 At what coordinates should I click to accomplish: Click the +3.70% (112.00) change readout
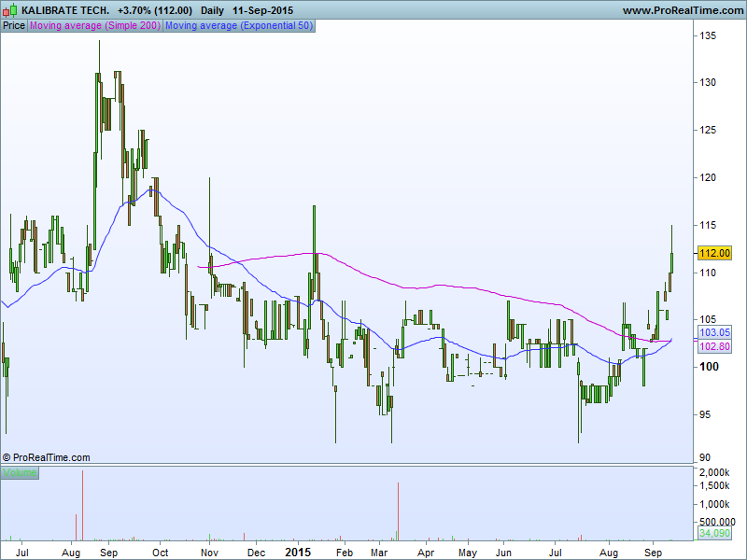pos(155,10)
